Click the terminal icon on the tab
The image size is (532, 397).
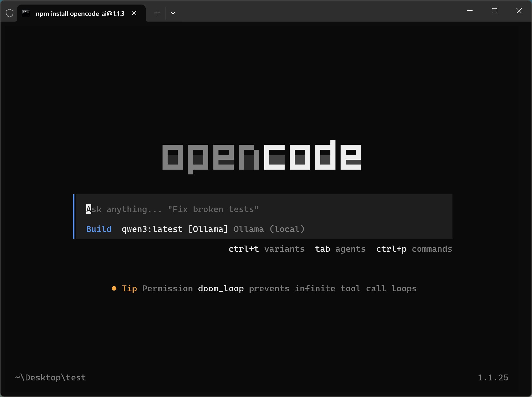pyautogui.click(x=26, y=13)
